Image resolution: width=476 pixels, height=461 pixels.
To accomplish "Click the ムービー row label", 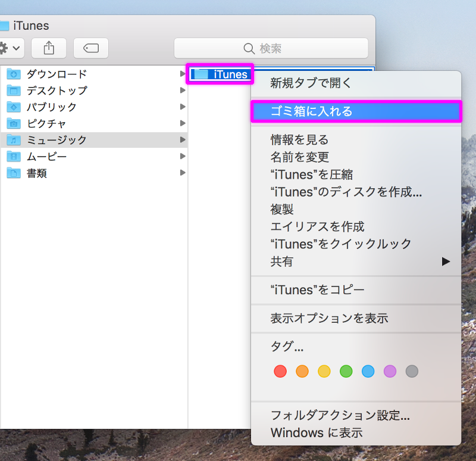I will (x=46, y=156).
